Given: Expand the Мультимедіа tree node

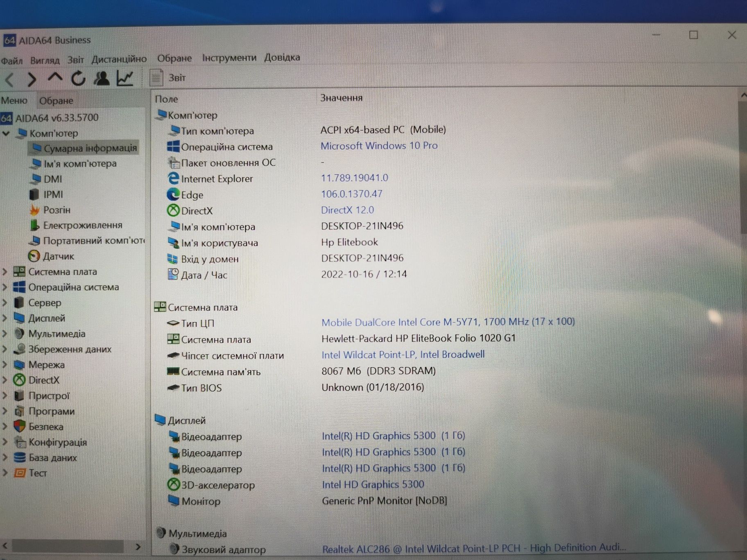Looking at the screenshot, I should (x=5, y=334).
